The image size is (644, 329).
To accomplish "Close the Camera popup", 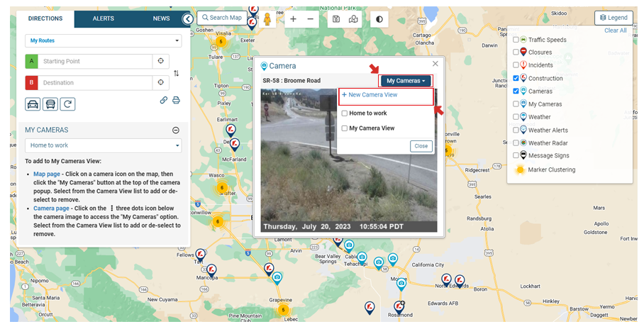I will point(435,64).
